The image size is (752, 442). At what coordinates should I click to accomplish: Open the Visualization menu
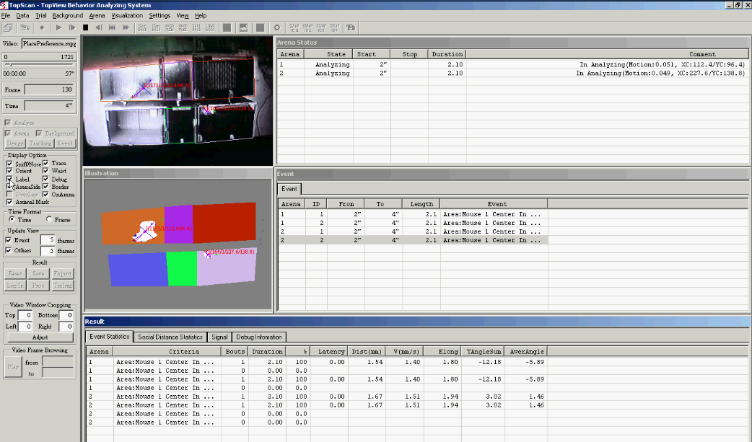coord(128,17)
